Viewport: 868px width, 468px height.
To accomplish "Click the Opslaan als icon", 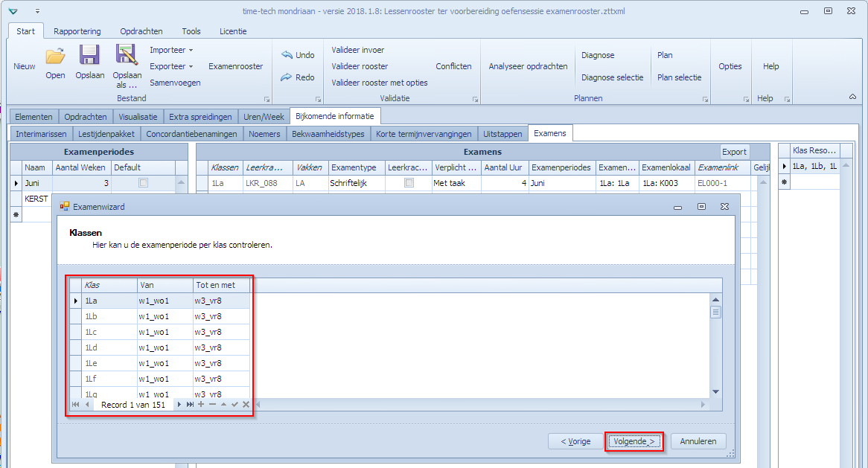I will [x=127, y=55].
